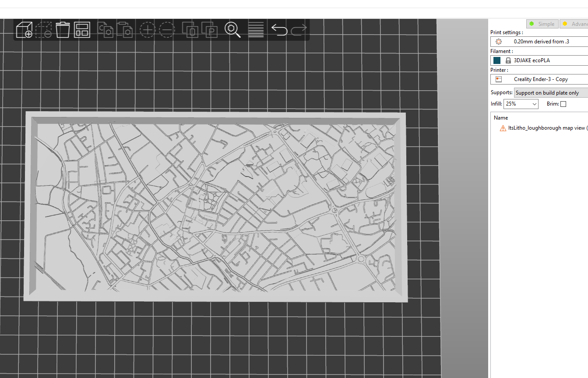Viewport: 588px width, 378px height.
Task: Open the Search tool
Action: click(233, 30)
